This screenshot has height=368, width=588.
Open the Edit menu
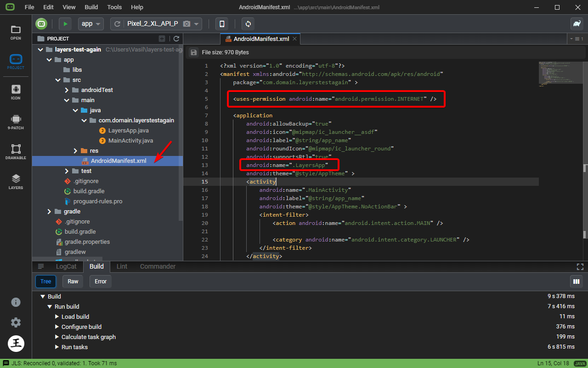pyautogui.click(x=48, y=7)
